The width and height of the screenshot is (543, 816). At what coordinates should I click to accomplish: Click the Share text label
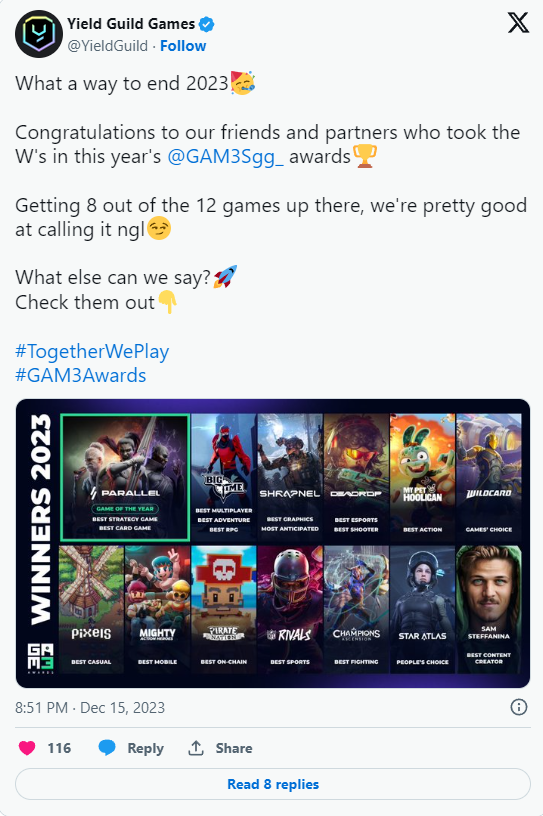[234, 748]
